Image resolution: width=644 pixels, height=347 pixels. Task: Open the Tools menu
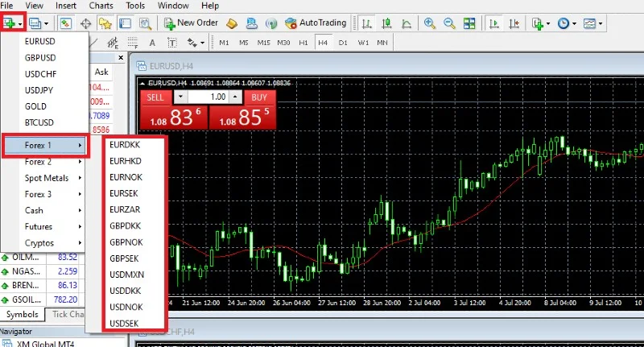coord(135,6)
